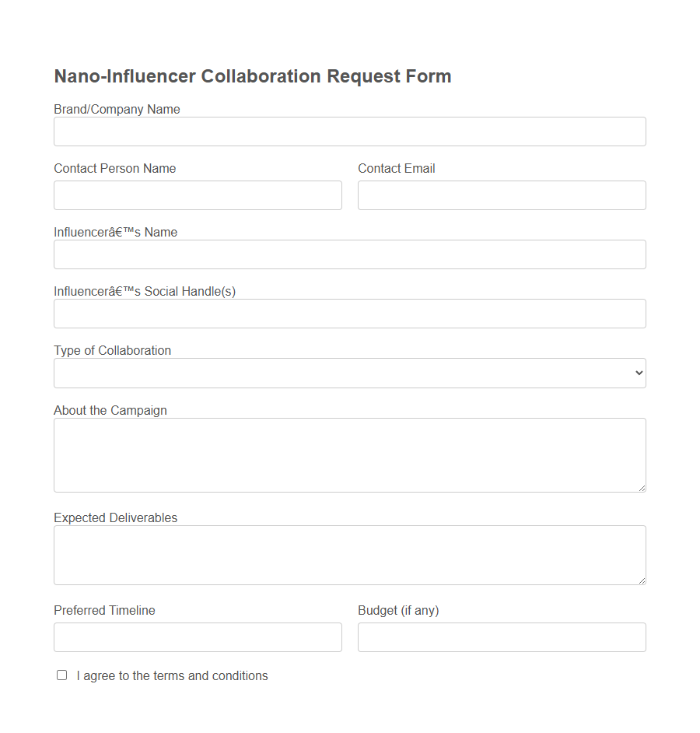Click the Brand/Company Name label

point(117,109)
